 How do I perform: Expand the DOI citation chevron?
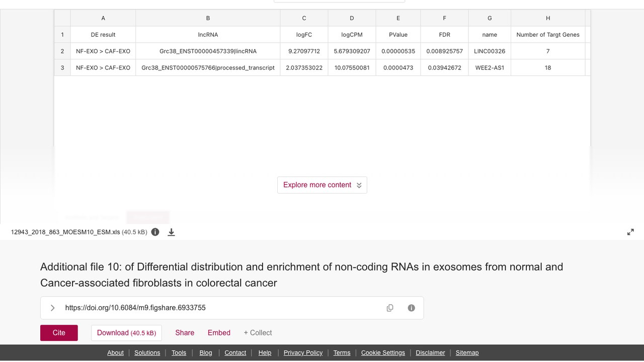[x=52, y=308]
